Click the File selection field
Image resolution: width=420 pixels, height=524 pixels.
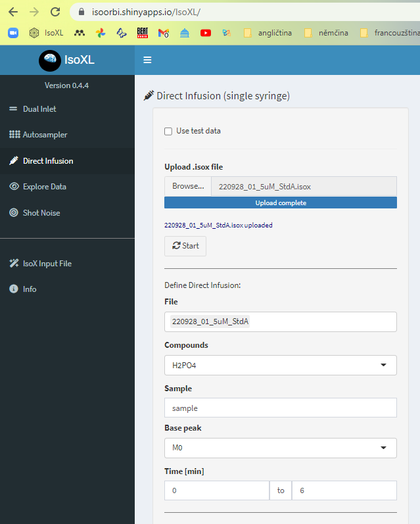click(x=281, y=322)
